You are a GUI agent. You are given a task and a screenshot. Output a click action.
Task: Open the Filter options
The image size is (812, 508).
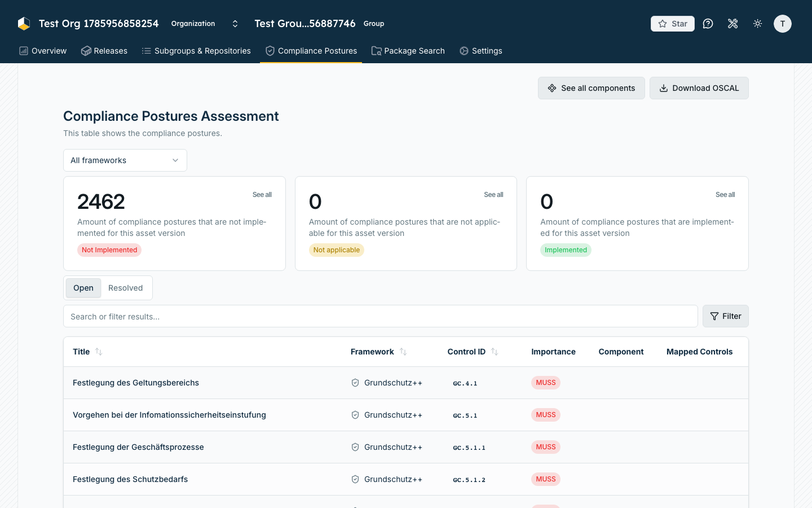726,316
